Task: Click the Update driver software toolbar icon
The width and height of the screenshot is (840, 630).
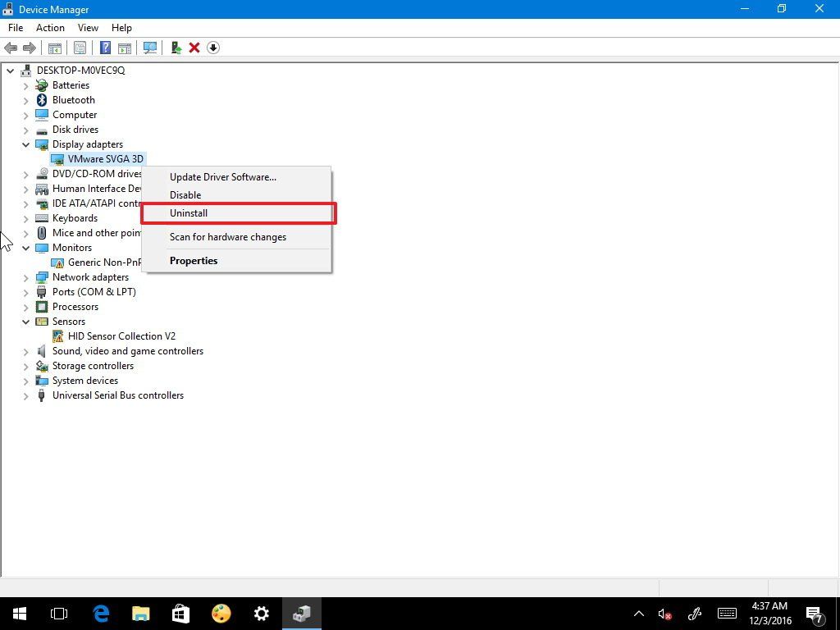Action: click(x=175, y=48)
